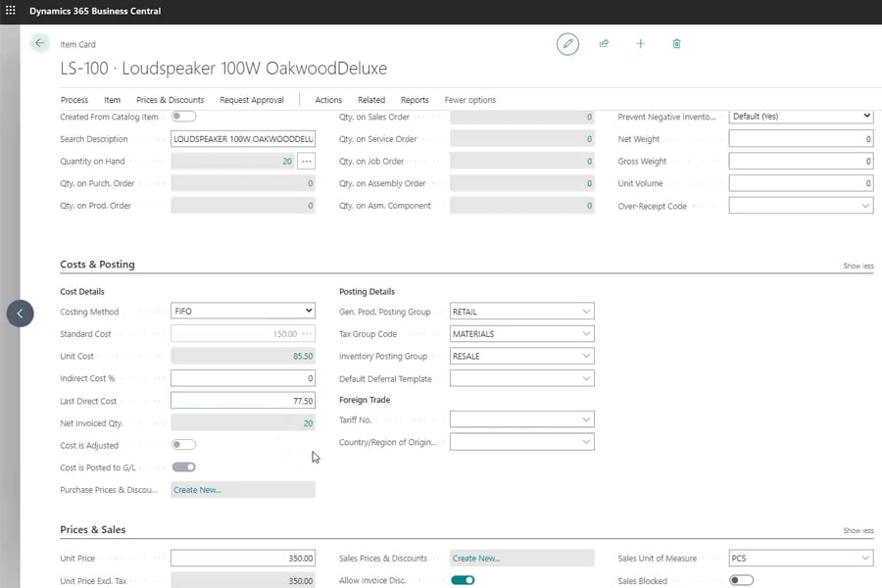Go back using the arrow icon
Viewport: 882px width, 588px height.
39,43
